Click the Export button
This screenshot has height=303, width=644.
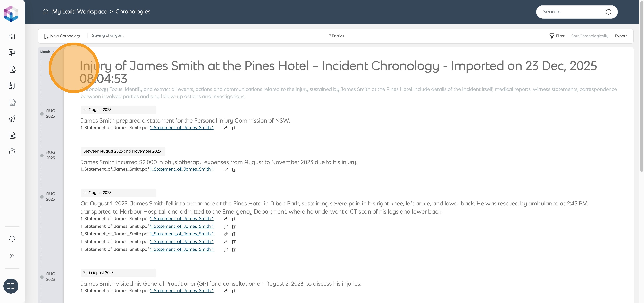[x=621, y=36]
